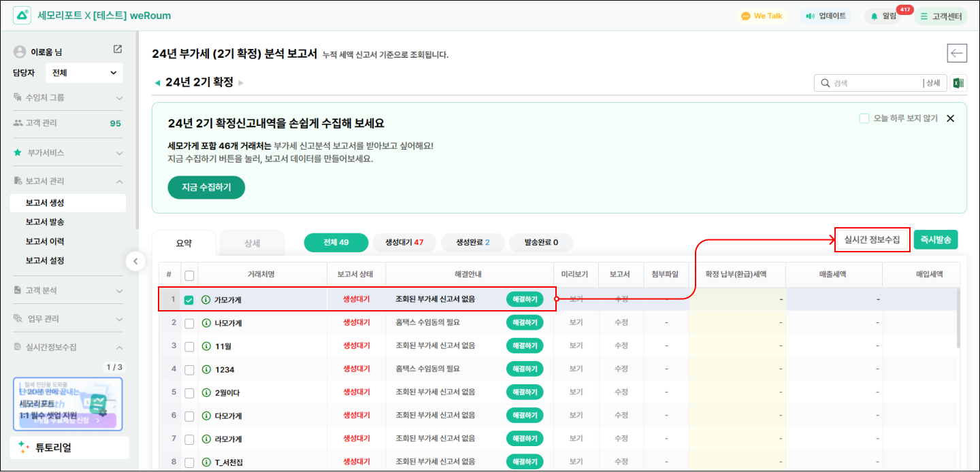980x472 pixels.
Task: Click the Excel export icon
Action: 958,83
